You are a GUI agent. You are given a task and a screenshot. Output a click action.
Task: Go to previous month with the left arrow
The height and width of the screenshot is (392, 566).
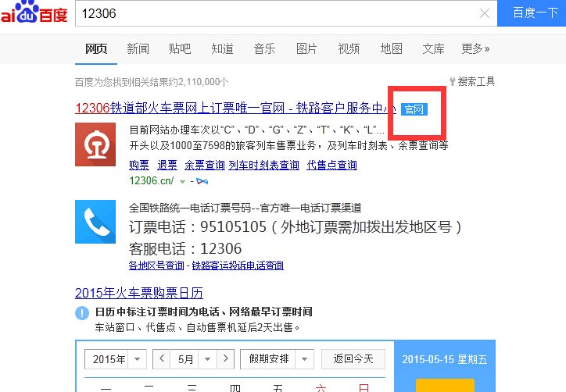[162, 359]
